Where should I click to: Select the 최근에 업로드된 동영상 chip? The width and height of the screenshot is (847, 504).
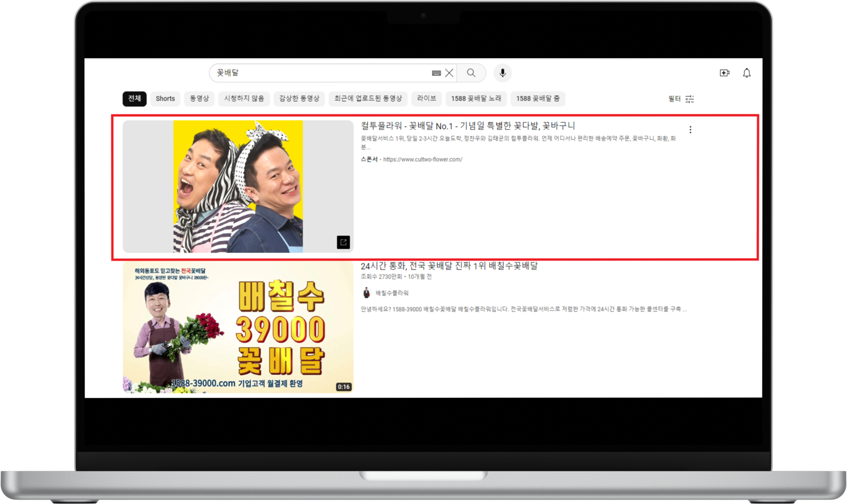pyautogui.click(x=368, y=98)
